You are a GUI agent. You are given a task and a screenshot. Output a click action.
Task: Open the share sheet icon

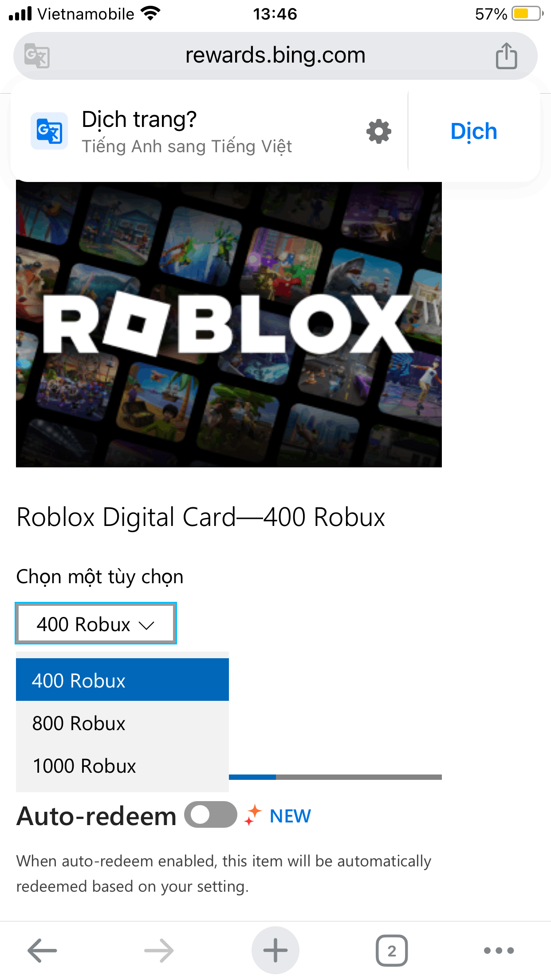(x=506, y=56)
